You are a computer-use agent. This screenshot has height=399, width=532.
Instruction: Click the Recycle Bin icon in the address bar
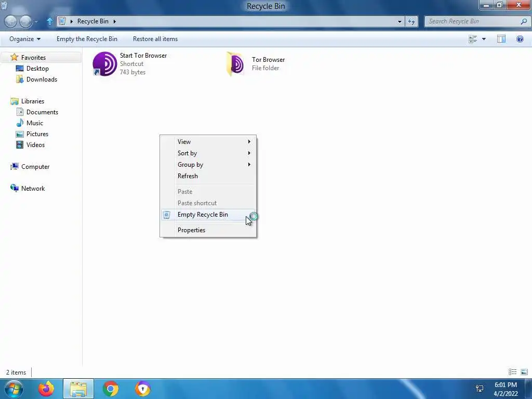coord(62,21)
